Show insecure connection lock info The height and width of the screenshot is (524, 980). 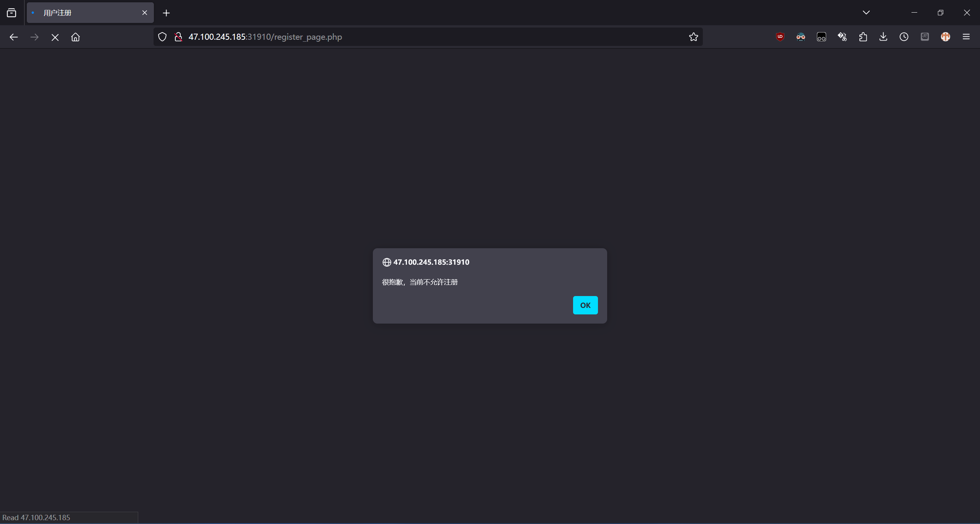pos(178,37)
